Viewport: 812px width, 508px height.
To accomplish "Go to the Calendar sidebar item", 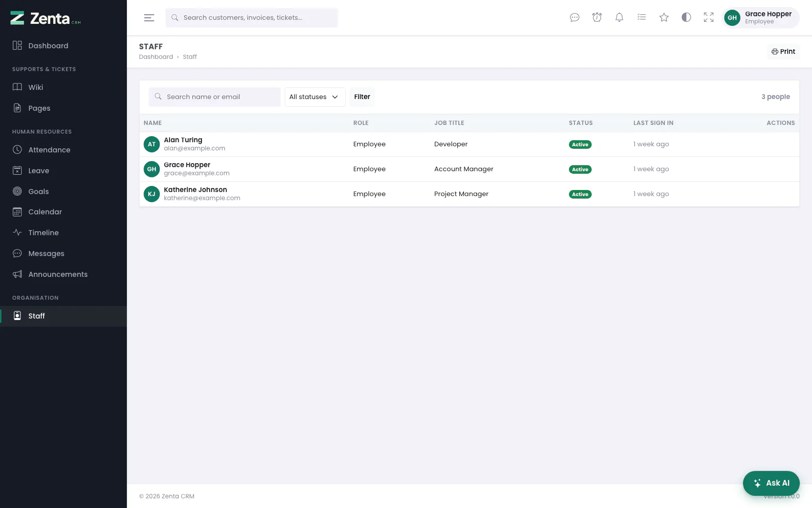I will tap(63, 212).
